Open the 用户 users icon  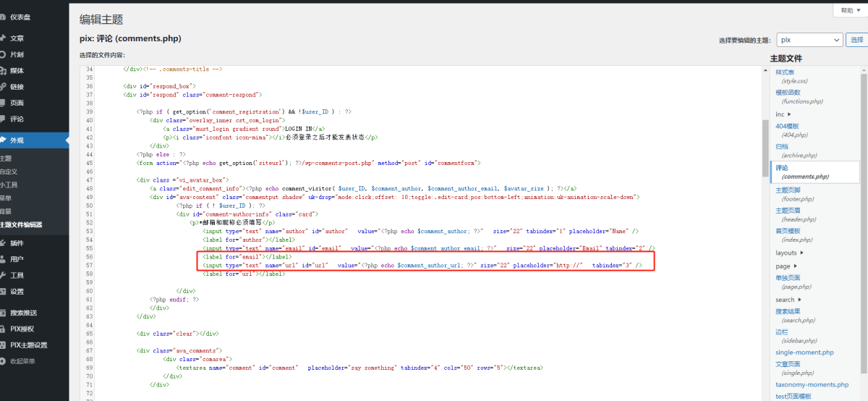4,259
